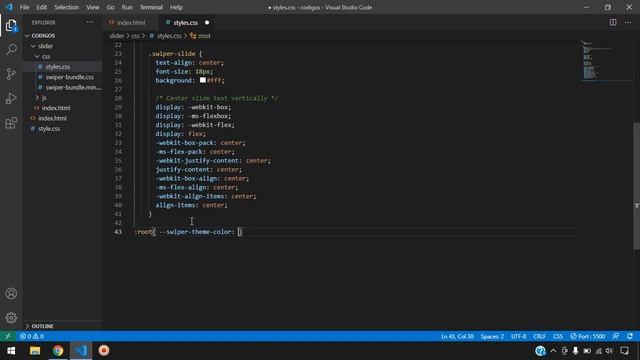
Task: Open swiper-bundle.min file in explorer
Action: 73,87
